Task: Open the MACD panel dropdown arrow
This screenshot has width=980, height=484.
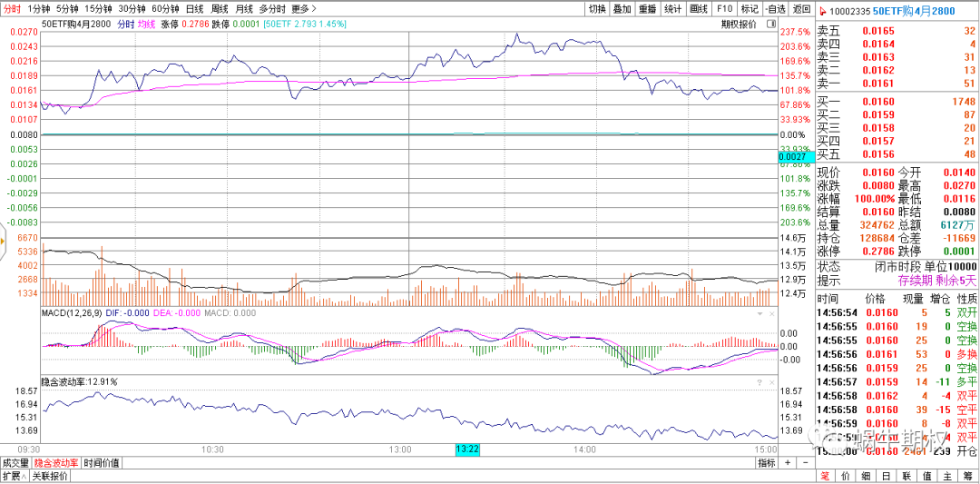Action: (760, 313)
